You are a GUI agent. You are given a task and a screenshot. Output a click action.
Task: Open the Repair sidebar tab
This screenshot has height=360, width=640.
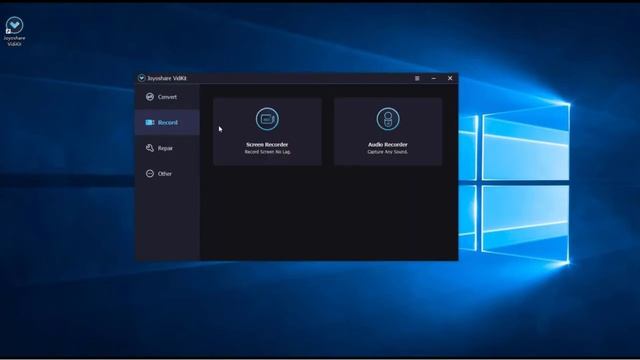[x=167, y=148]
